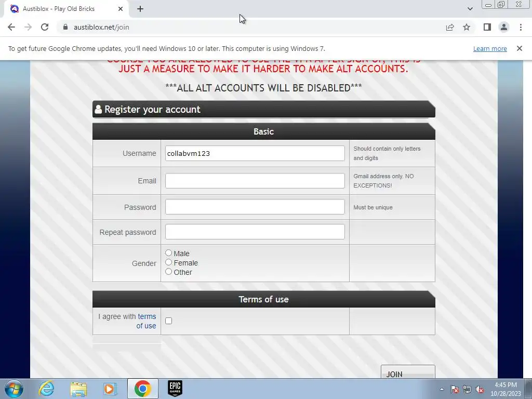This screenshot has height=399, width=532.
Task: Open the Windows Start menu
Action: tap(14, 389)
